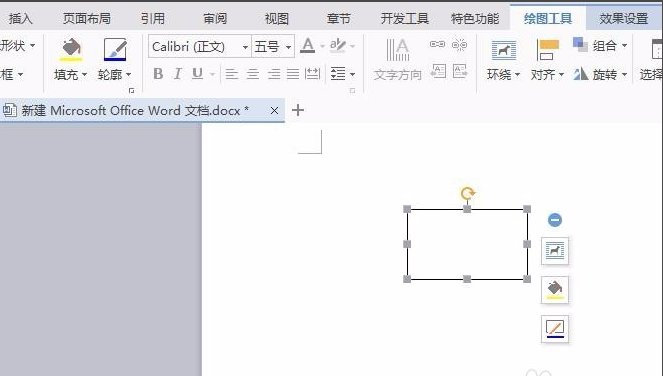Toggle Italic formatting
Image resolution: width=663 pixels, height=376 pixels.
178,74
